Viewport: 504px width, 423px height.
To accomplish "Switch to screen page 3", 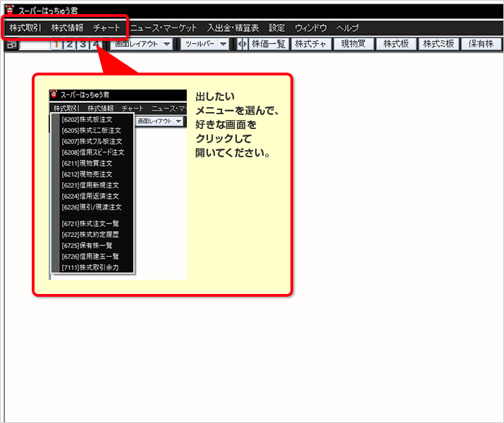I will point(82,44).
